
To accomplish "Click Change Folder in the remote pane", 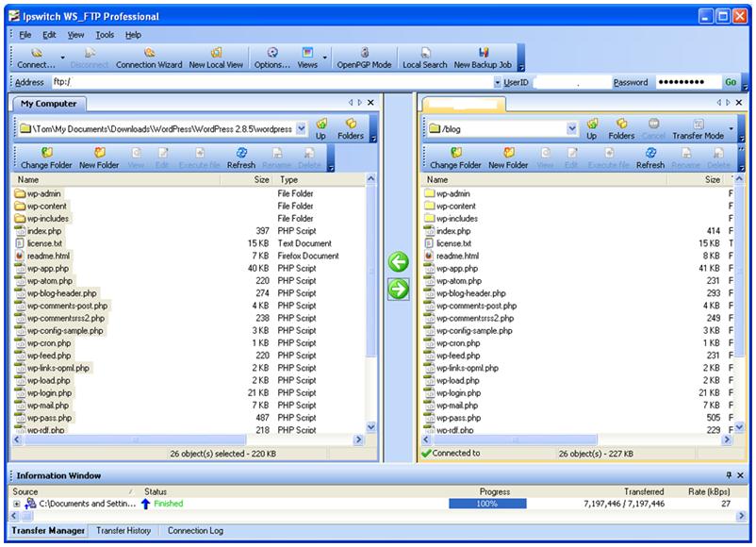I will tap(455, 158).
